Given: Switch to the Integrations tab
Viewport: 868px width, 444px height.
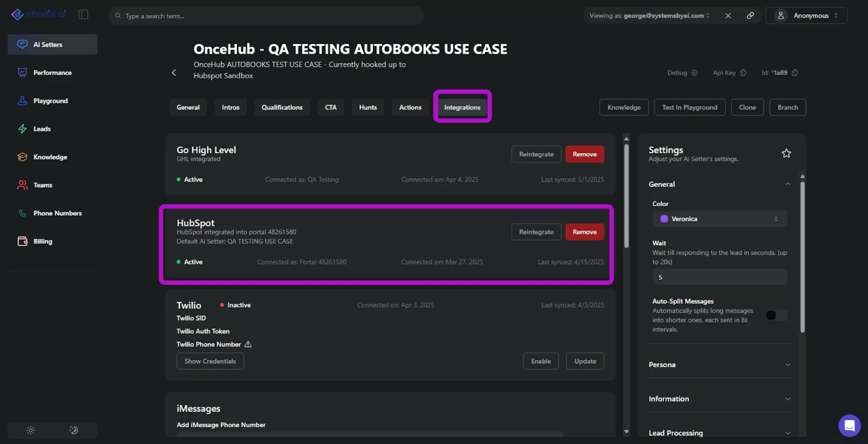Looking at the screenshot, I should tap(462, 107).
